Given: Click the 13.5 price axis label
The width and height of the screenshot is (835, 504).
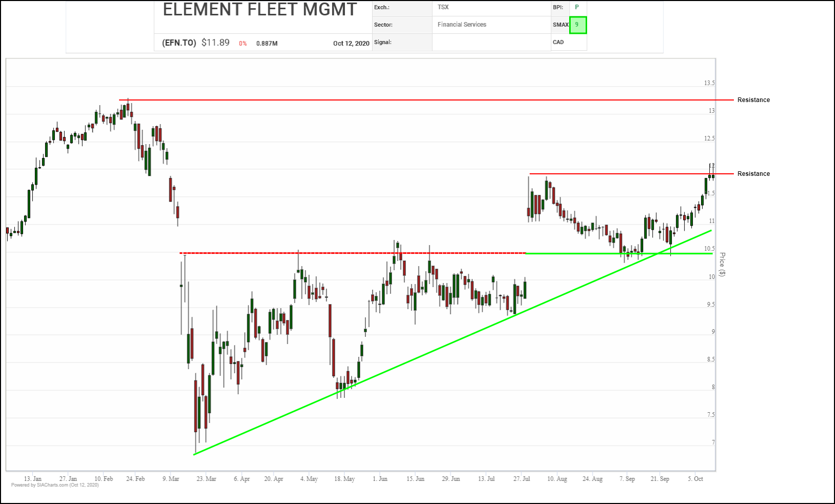Looking at the screenshot, I should [709, 83].
